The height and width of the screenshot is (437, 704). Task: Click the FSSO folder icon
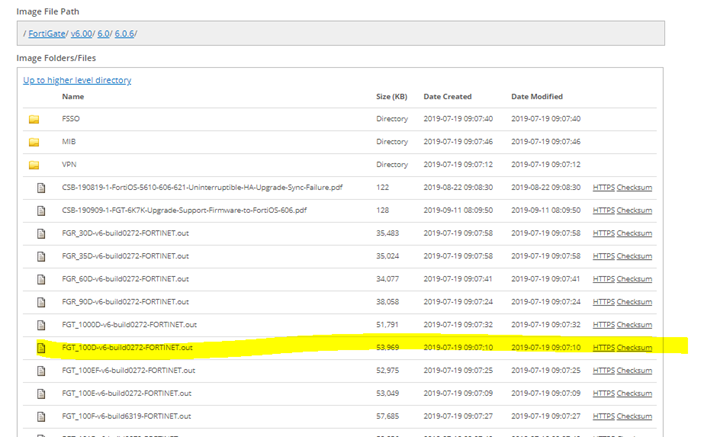(x=34, y=119)
